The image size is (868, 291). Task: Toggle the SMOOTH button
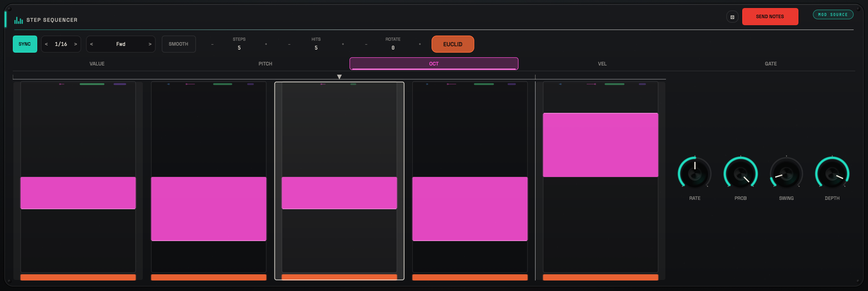pos(178,44)
